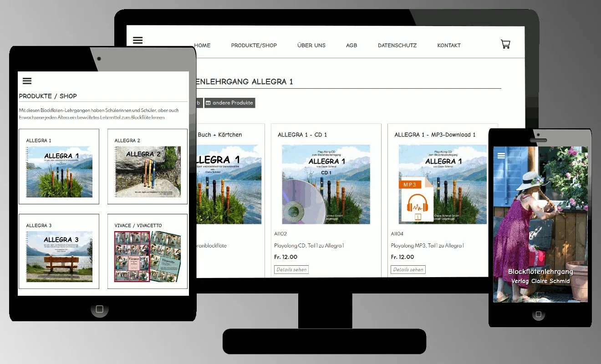Open the DATENSCHUTZ page link
The image size is (601, 364).
pyautogui.click(x=397, y=45)
